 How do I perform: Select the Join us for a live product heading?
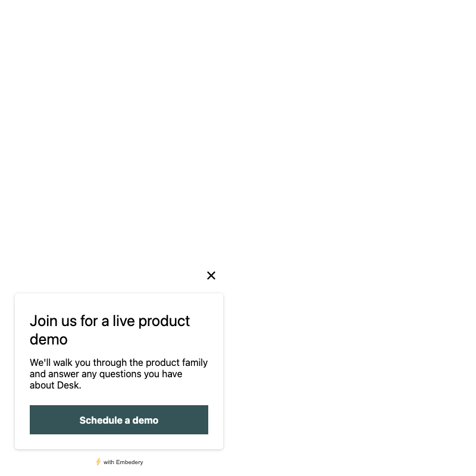click(x=109, y=330)
